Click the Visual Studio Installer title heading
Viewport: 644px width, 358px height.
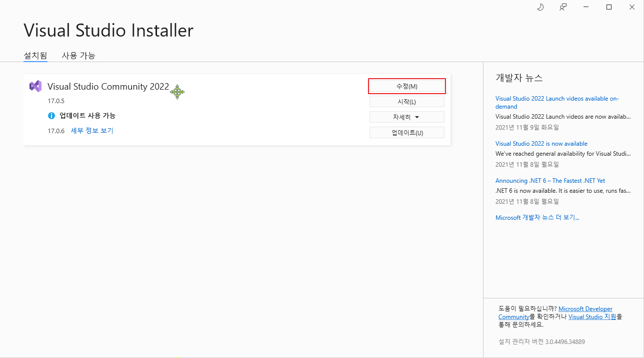[x=108, y=31]
